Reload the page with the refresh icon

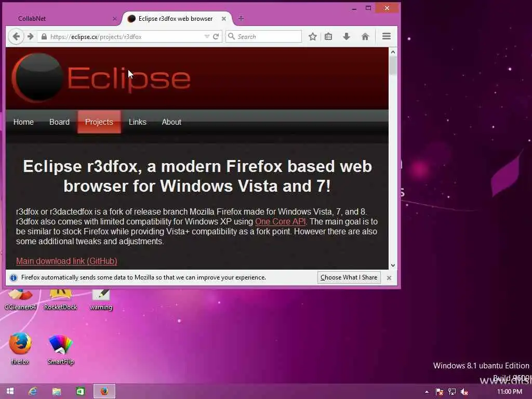click(x=216, y=36)
